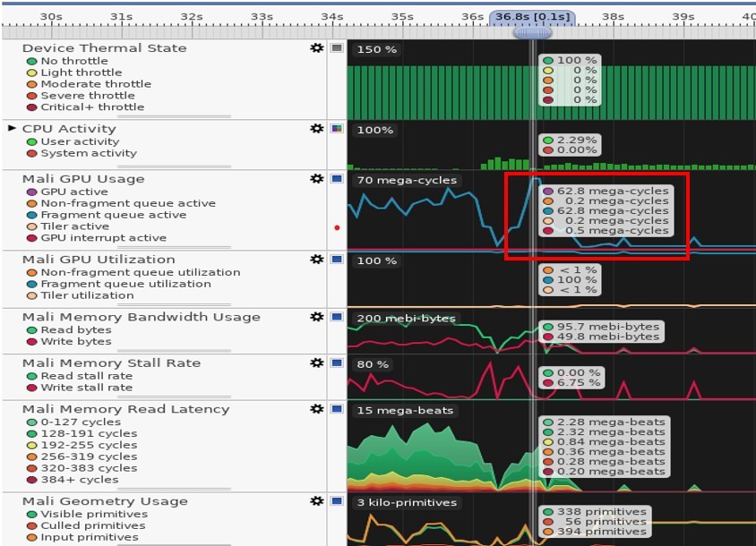Click the 3 kilo-primitives scale label
The width and height of the screenshot is (756, 546).
[x=407, y=503]
